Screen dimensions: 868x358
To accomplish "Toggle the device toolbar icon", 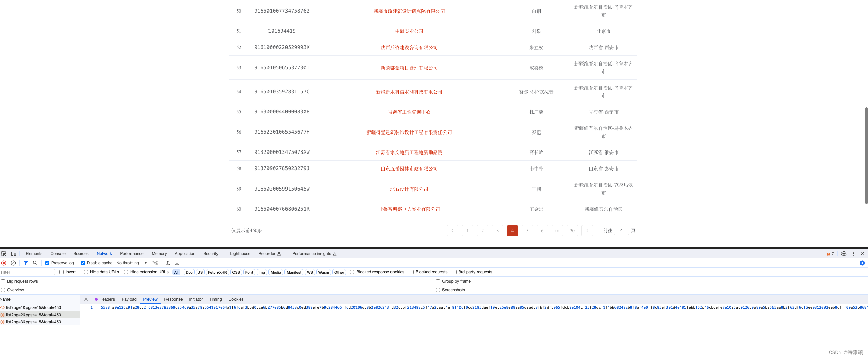I will tap(14, 254).
